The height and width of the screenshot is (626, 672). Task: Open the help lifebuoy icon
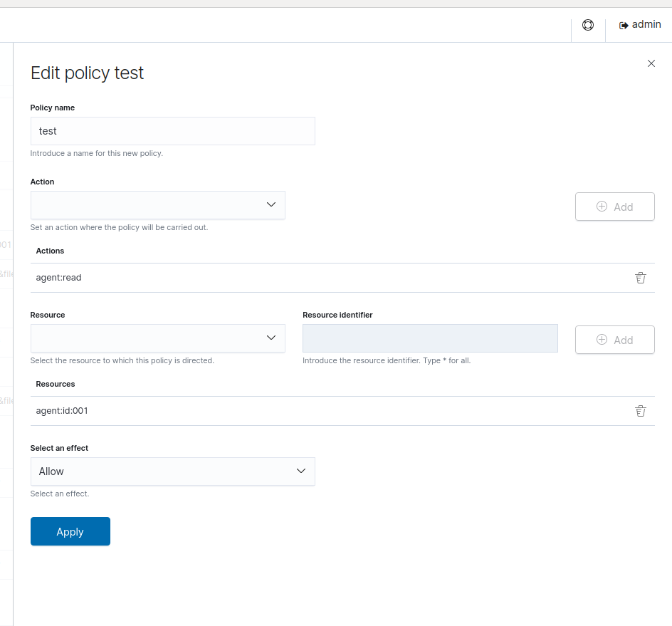[x=588, y=25]
